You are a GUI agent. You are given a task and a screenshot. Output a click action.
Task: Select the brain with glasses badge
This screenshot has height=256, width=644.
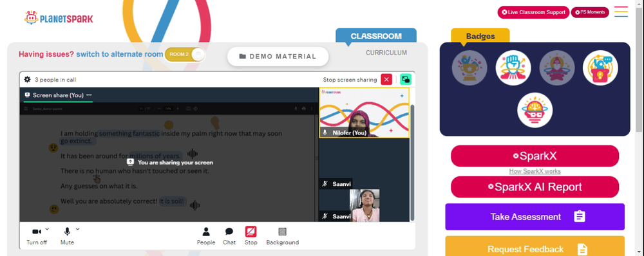tap(535, 110)
